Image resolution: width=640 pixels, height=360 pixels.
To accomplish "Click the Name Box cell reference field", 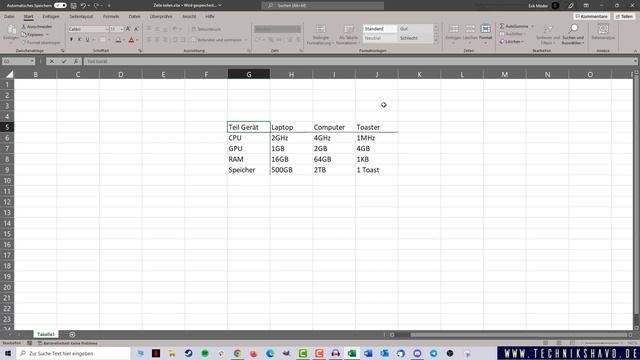I will (18, 61).
